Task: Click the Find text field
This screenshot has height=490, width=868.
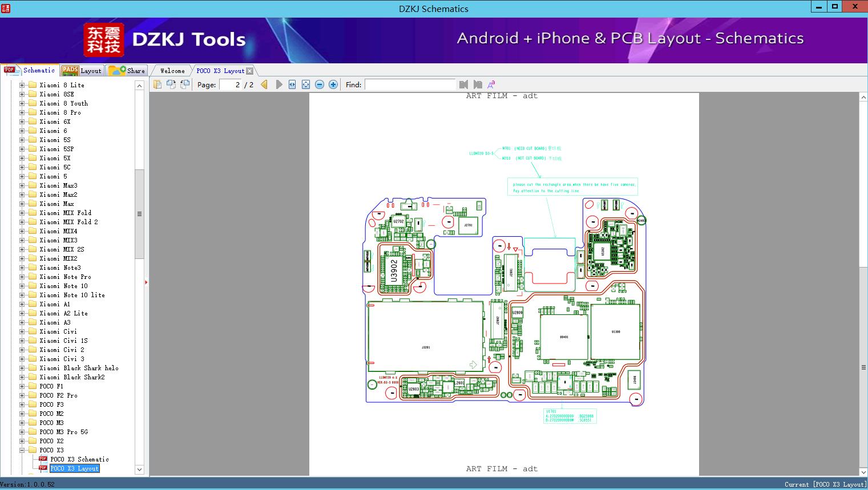Action: pos(410,84)
